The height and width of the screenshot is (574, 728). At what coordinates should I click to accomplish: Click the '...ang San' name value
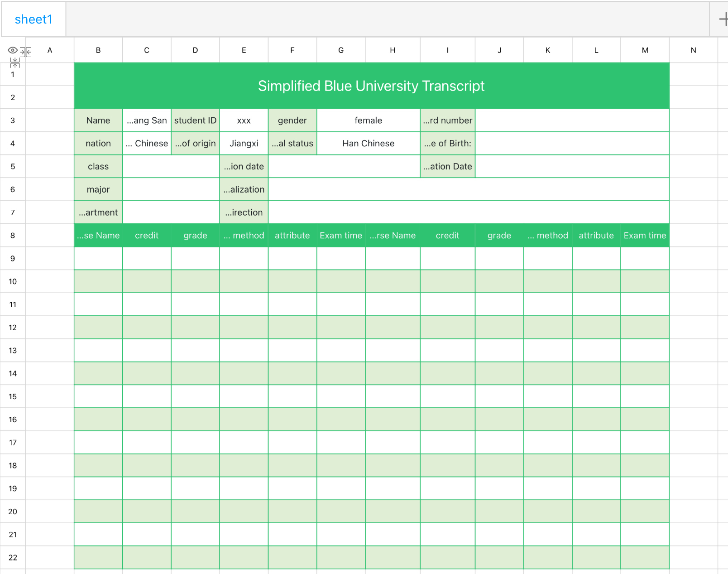[147, 121]
